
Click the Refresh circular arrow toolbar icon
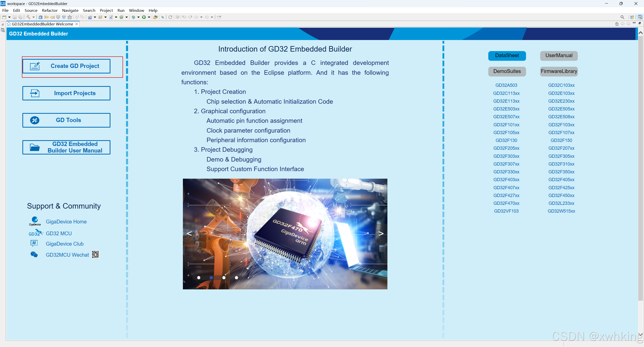[170, 17]
